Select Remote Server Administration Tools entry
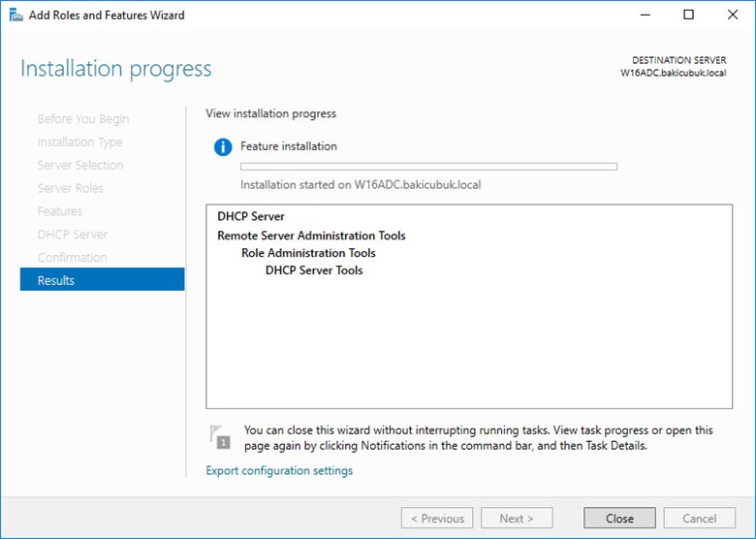 [x=311, y=236]
